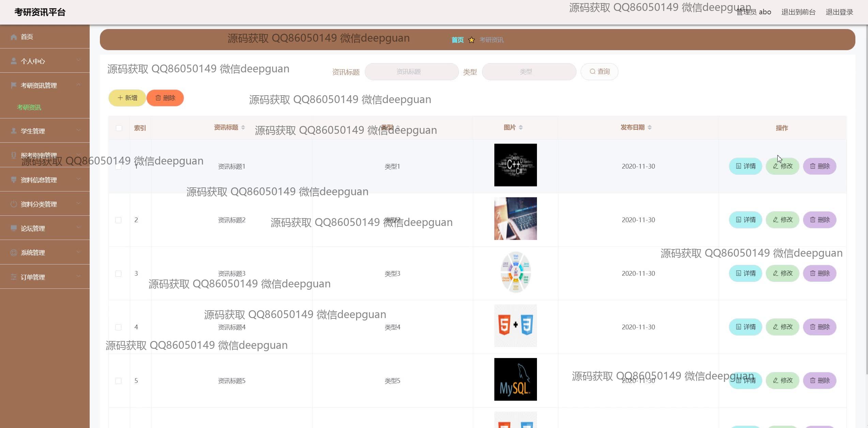Image resolution: width=868 pixels, height=428 pixels.
Task: Toggle the select-all checkbox in the table header
Action: tap(119, 128)
